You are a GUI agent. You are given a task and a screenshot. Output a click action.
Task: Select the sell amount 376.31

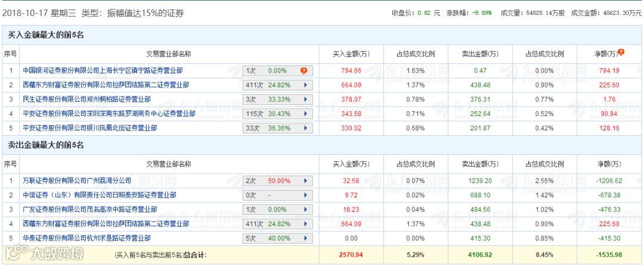point(479,99)
